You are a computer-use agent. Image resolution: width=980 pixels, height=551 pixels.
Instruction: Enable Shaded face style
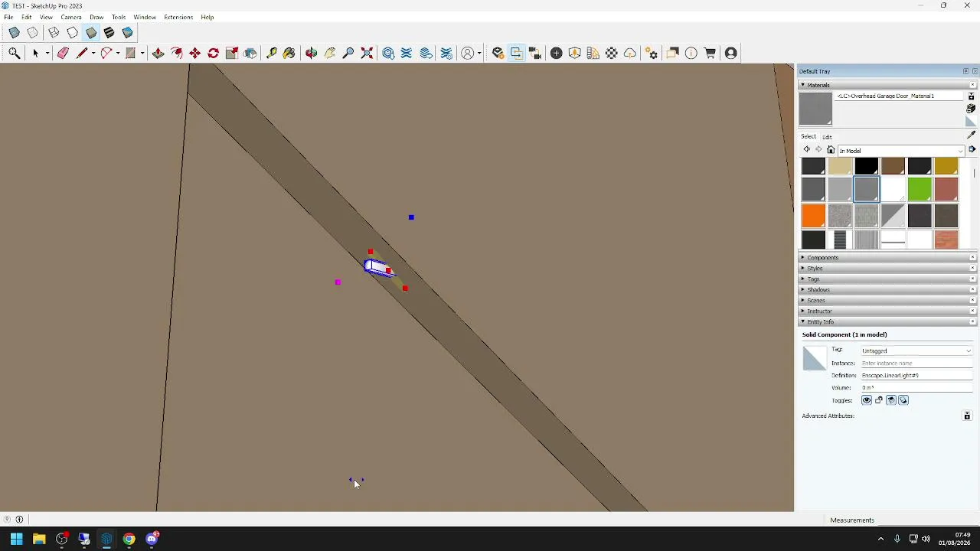coord(91,33)
